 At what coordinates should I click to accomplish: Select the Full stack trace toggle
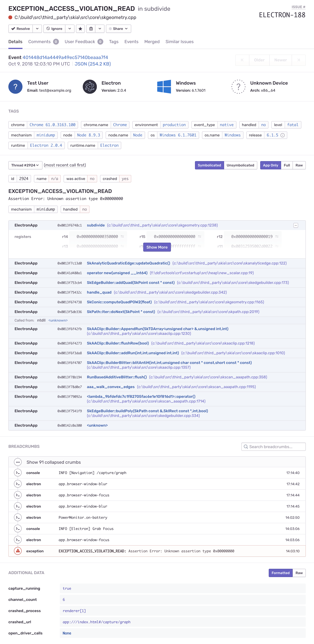[x=287, y=165]
